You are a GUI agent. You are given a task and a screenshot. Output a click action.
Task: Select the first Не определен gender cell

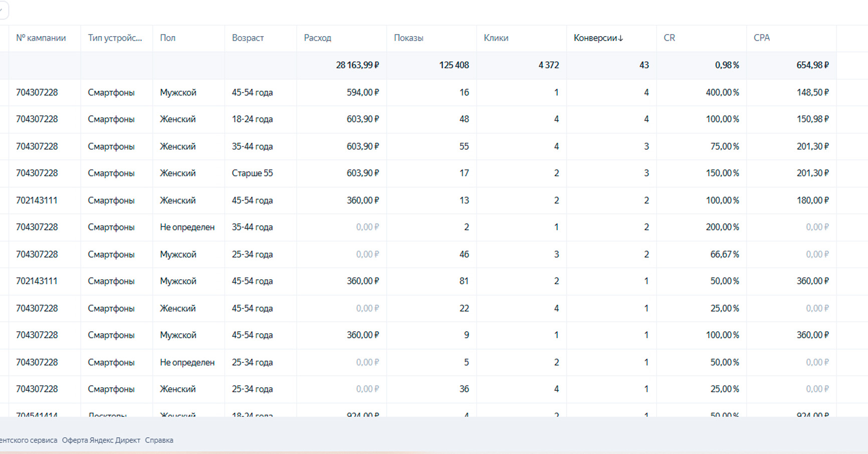tap(187, 228)
